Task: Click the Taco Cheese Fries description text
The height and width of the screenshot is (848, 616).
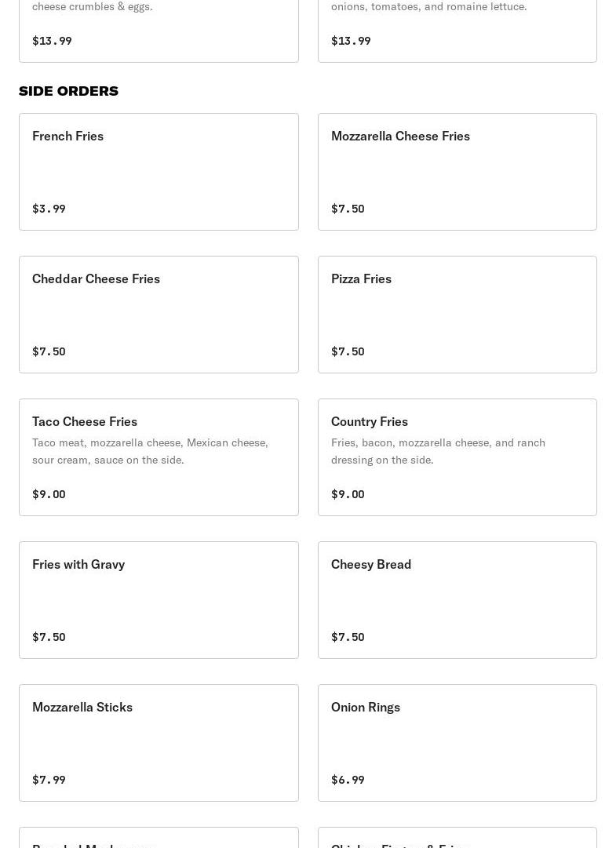Action: (x=151, y=451)
